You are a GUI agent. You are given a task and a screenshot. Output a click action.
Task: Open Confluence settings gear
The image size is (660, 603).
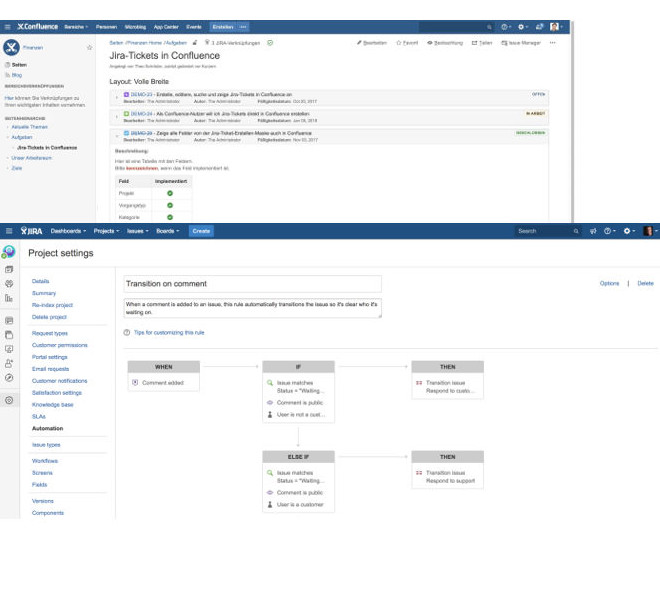coord(522,27)
